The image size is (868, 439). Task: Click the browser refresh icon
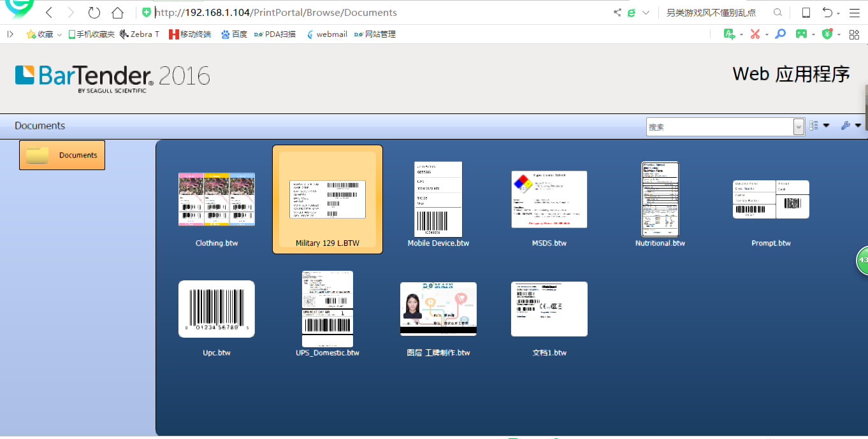94,13
